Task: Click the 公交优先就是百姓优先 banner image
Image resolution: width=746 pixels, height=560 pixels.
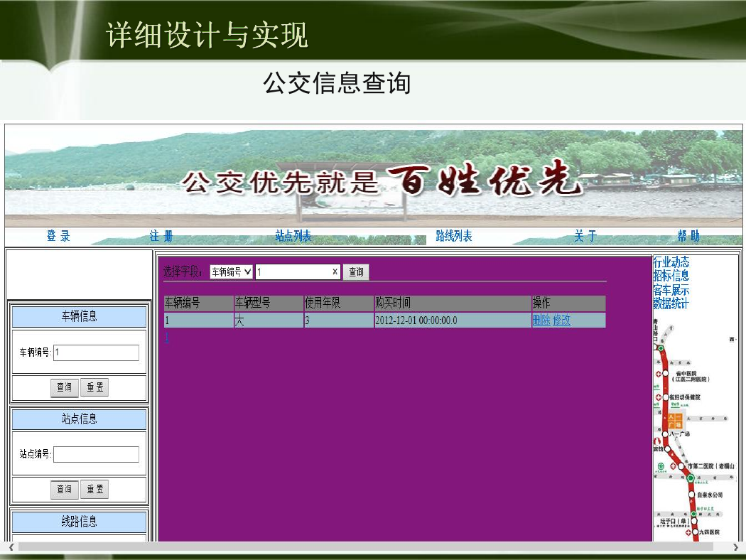Action: [x=374, y=178]
